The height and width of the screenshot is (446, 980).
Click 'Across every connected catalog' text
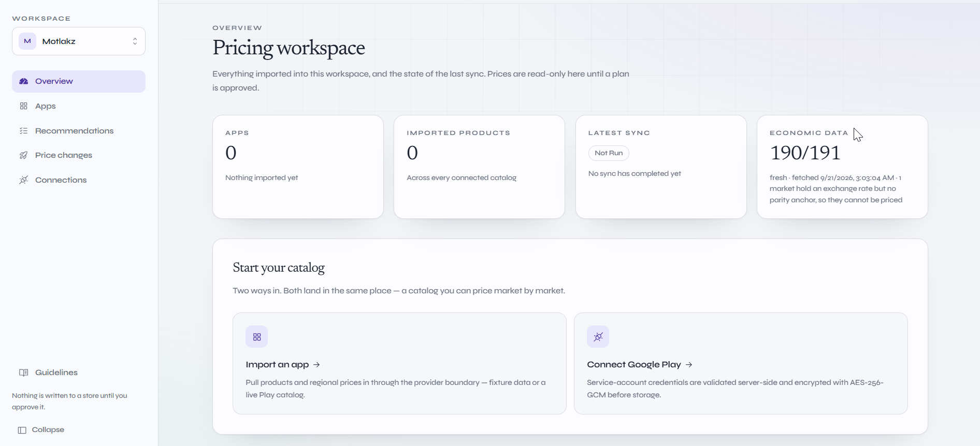(x=462, y=178)
